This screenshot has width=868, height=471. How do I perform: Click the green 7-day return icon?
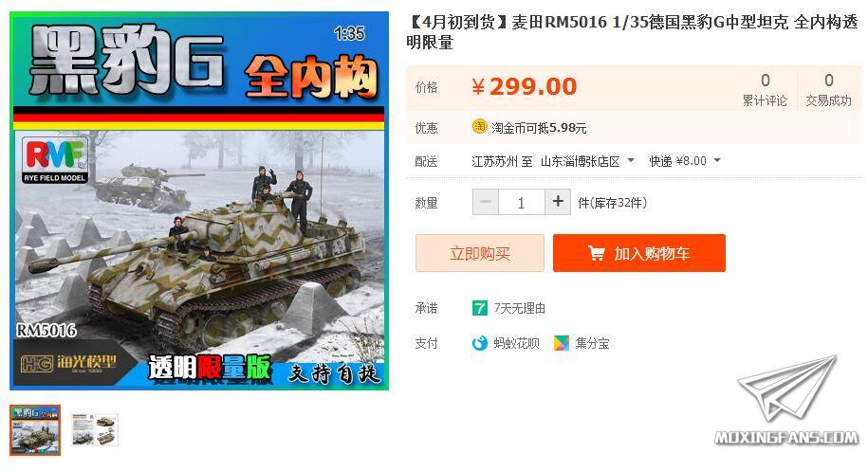coord(479,308)
